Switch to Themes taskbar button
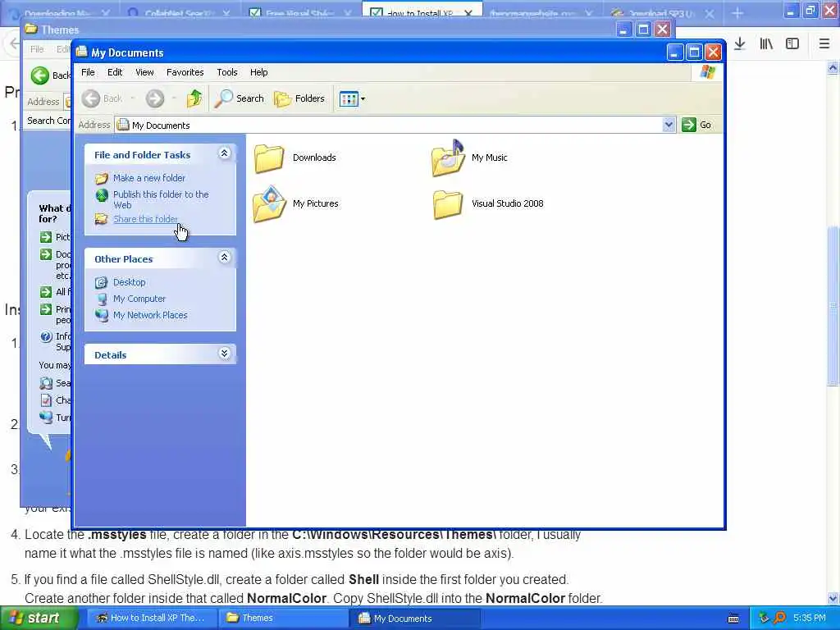 click(283, 618)
